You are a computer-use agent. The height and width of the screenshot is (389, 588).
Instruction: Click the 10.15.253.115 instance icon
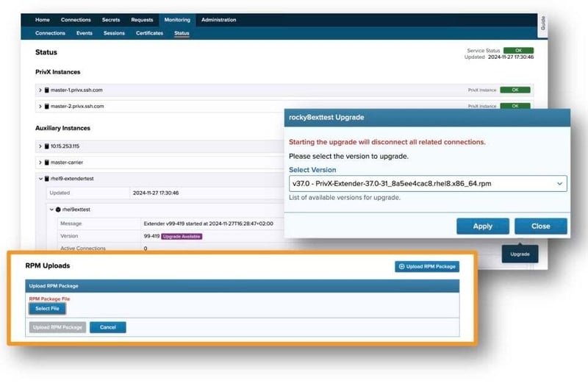click(46, 146)
